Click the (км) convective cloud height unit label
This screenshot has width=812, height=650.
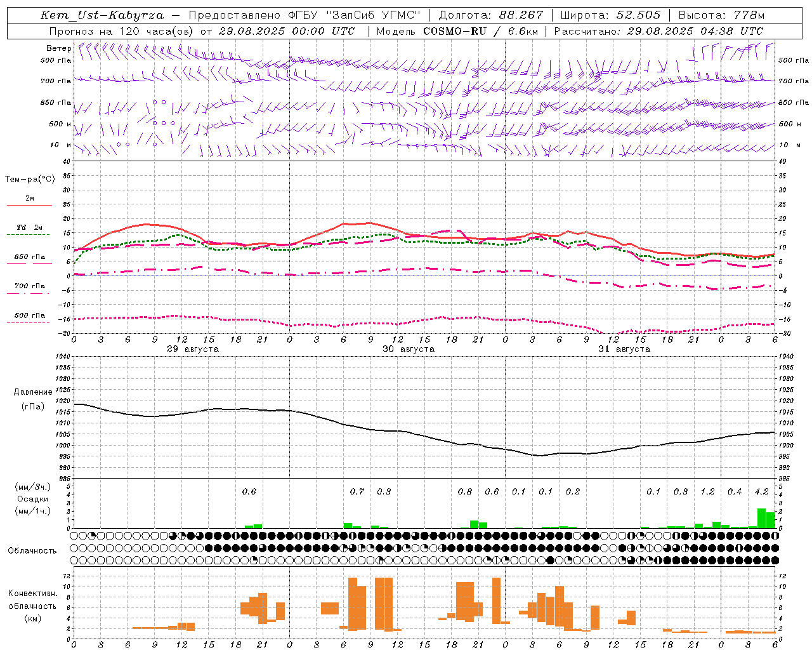[x=32, y=618]
